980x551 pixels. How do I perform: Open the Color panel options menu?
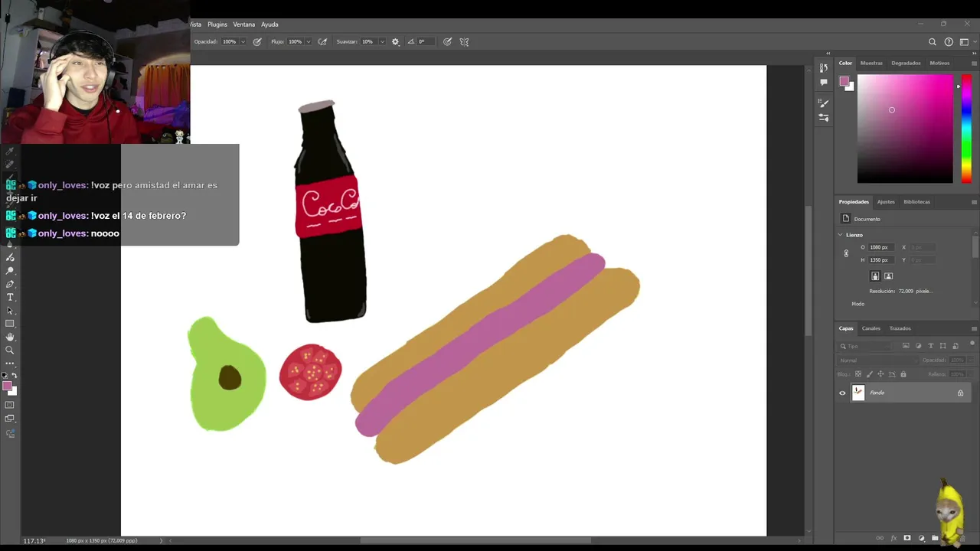pos(974,64)
